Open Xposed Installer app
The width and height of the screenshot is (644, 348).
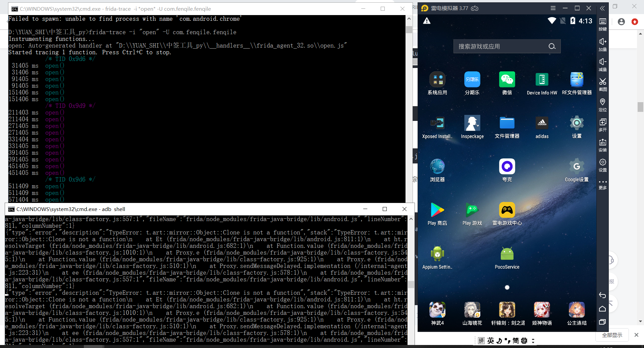(437, 127)
